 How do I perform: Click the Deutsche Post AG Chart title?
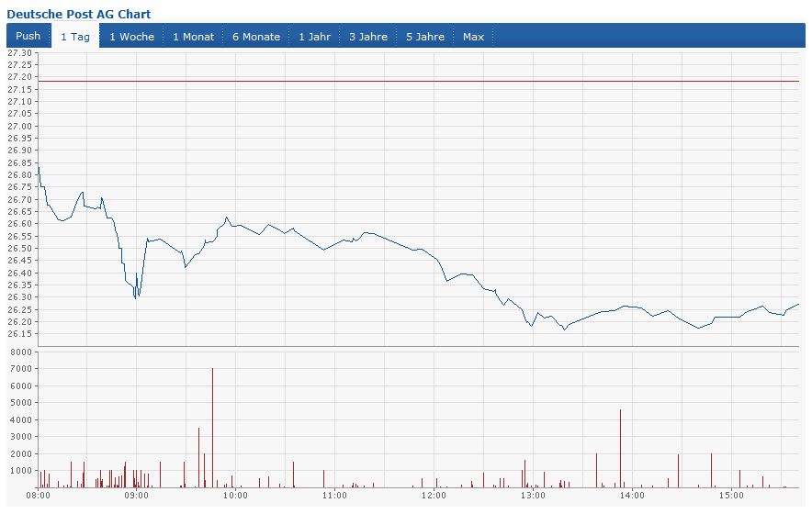[x=79, y=14]
